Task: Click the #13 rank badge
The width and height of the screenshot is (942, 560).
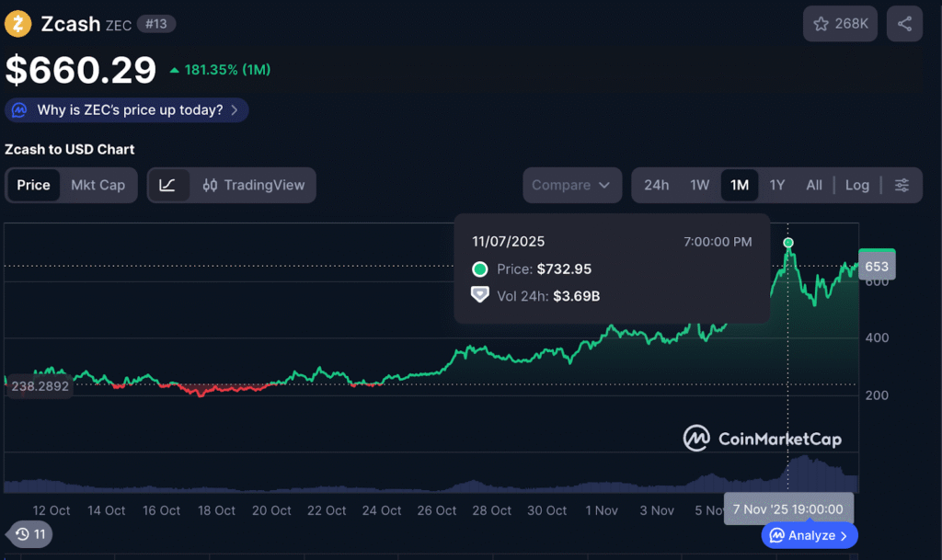Action: click(x=156, y=24)
